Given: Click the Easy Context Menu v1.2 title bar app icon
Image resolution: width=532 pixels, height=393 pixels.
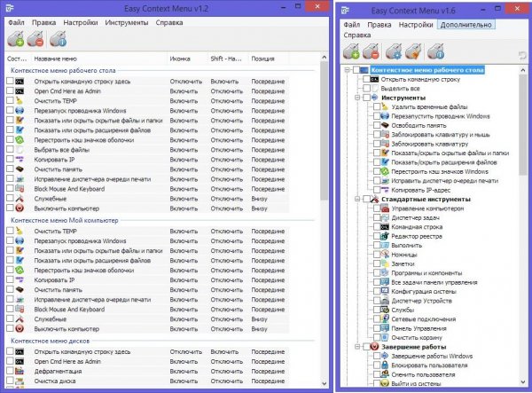Looking at the screenshot, I should [x=10, y=8].
